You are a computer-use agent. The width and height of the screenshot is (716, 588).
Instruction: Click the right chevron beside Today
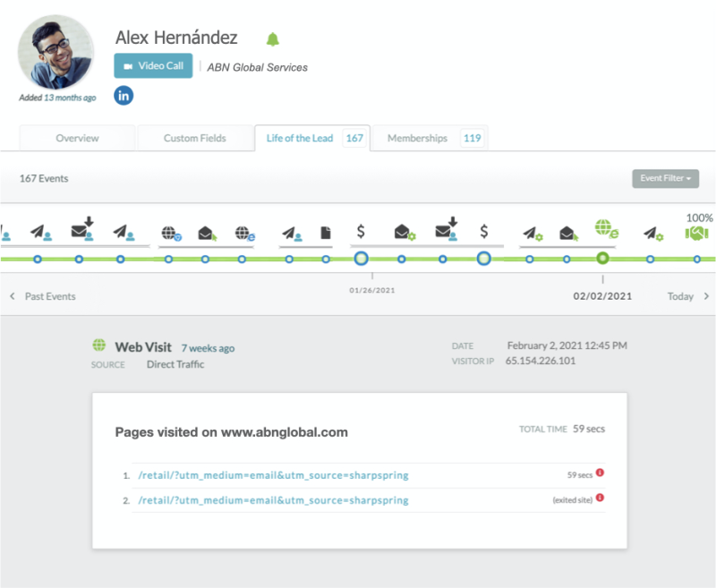point(706,296)
